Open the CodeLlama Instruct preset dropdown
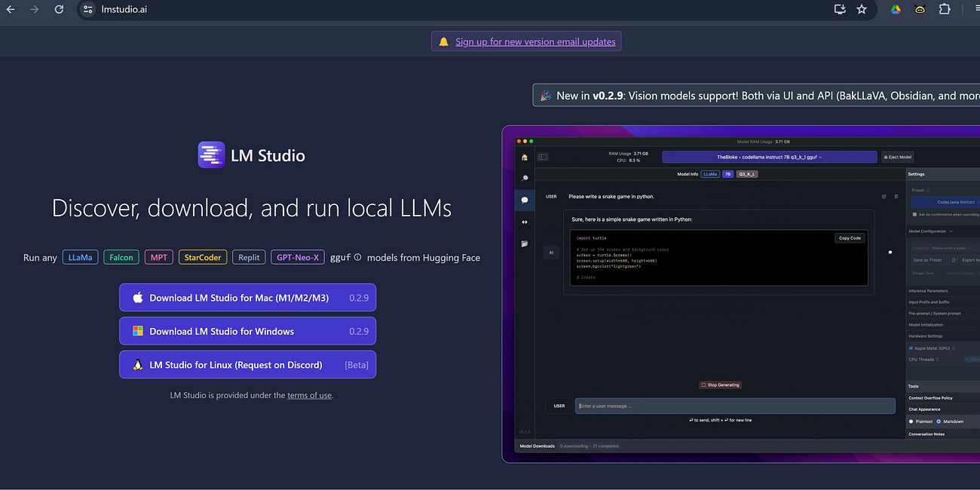Image resolution: width=980 pixels, height=490 pixels. point(945,202)
